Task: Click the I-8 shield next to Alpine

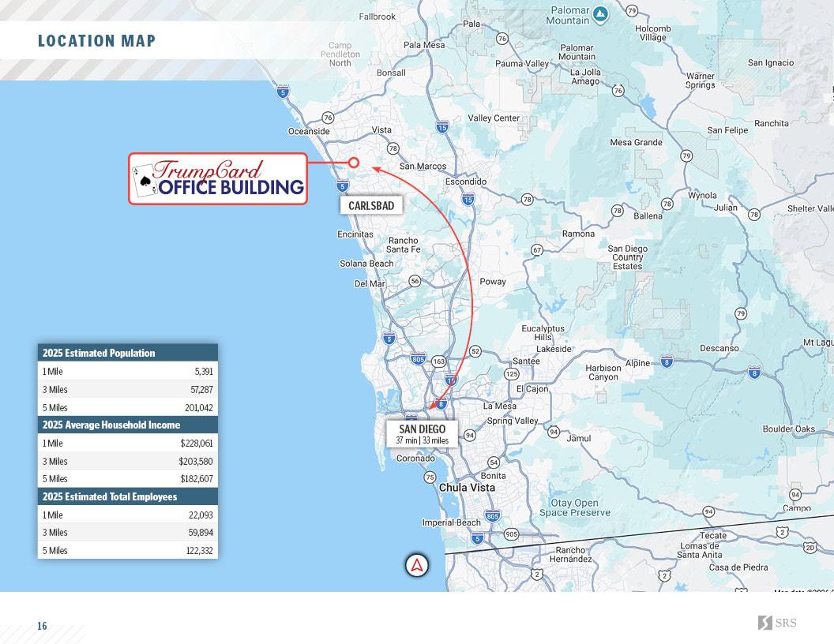Action: pyautogui.click(x=667, y=361)
